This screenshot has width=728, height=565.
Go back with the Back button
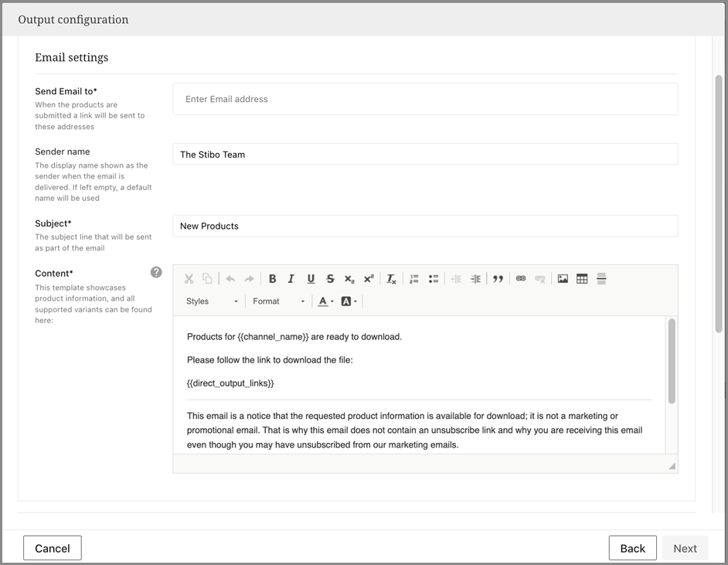click(x=632, y=548)
